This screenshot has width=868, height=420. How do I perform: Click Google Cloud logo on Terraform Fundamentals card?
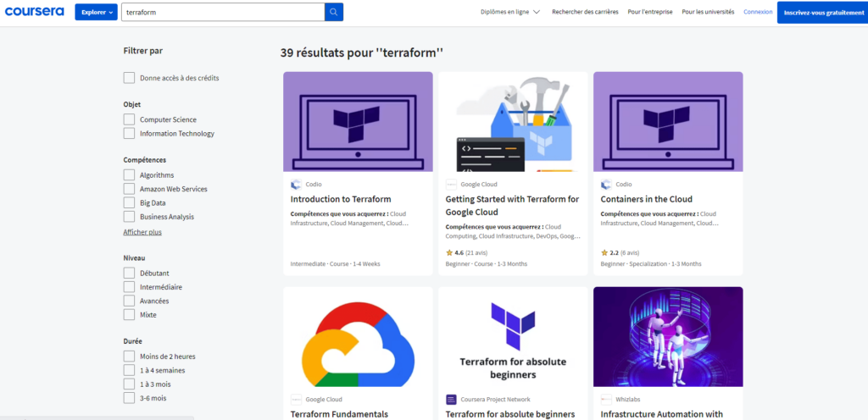click(x=296, y=400)
